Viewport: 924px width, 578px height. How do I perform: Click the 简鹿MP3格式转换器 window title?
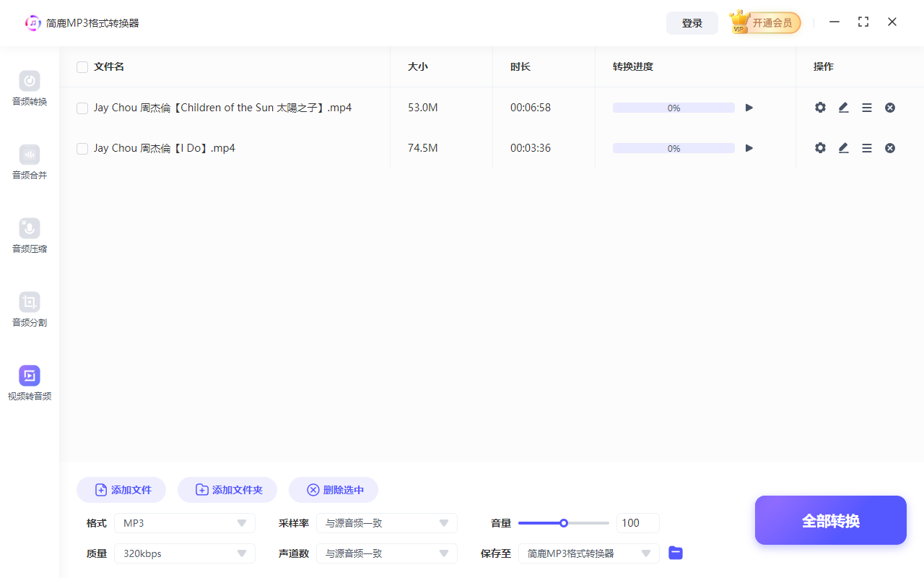92,23
